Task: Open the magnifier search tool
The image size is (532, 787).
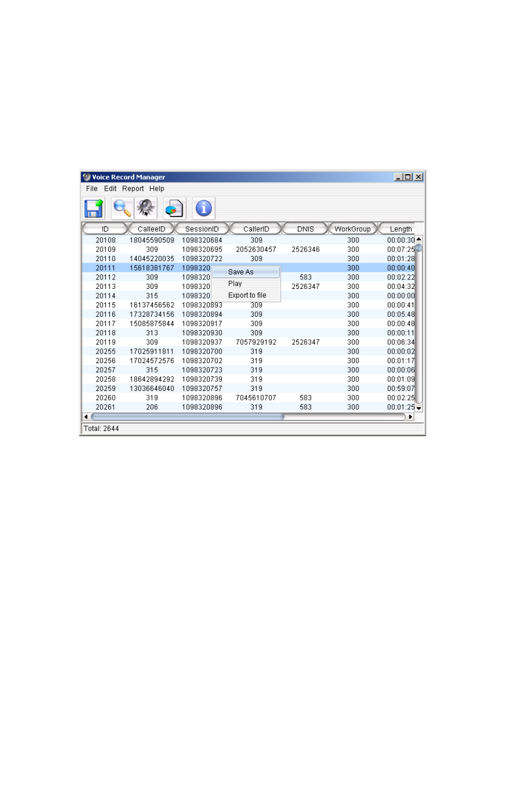Action: click(x=122, y=209)
